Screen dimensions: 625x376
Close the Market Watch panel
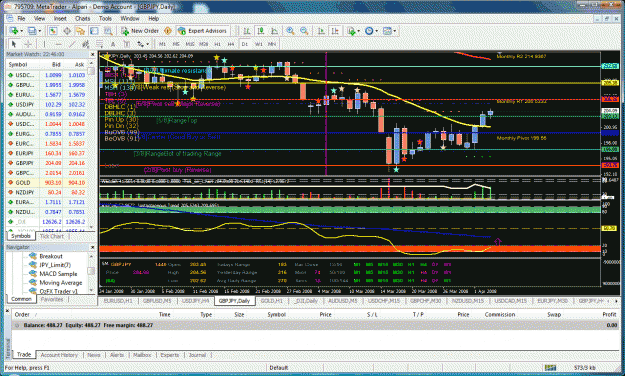click(x=92, y=55)
